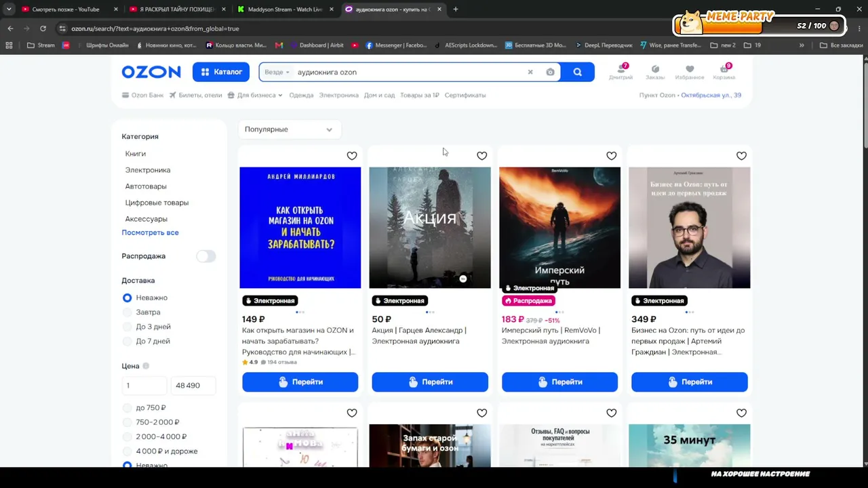
Task: Open the Корзина cart icon
Action: 724,72
